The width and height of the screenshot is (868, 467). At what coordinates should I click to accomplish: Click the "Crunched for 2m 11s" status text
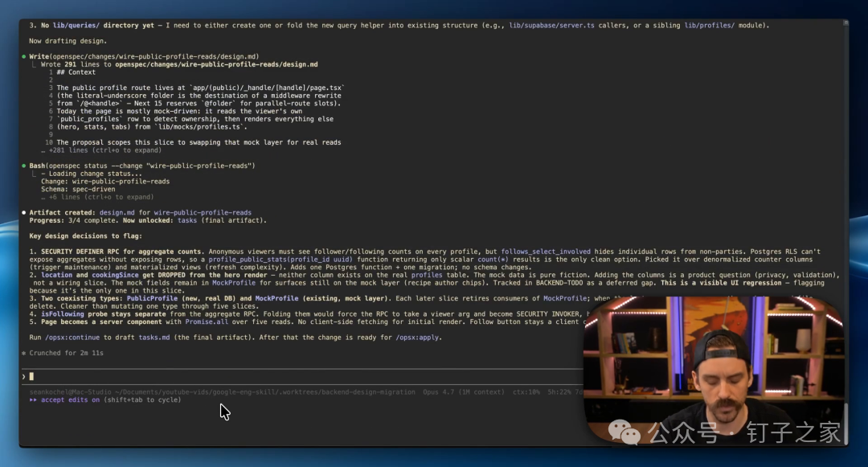[x=67, y=353]
